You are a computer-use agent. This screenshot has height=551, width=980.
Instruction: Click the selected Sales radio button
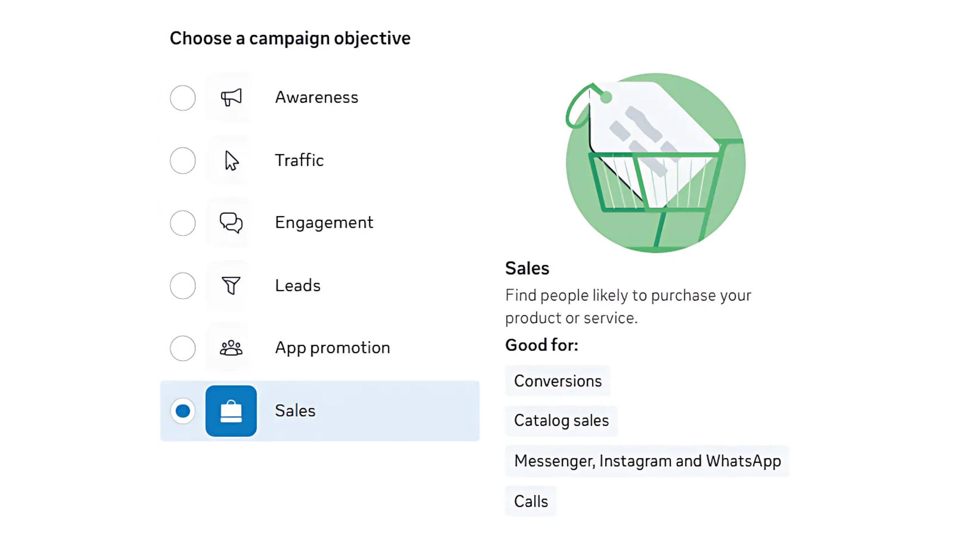click(183, 411)
